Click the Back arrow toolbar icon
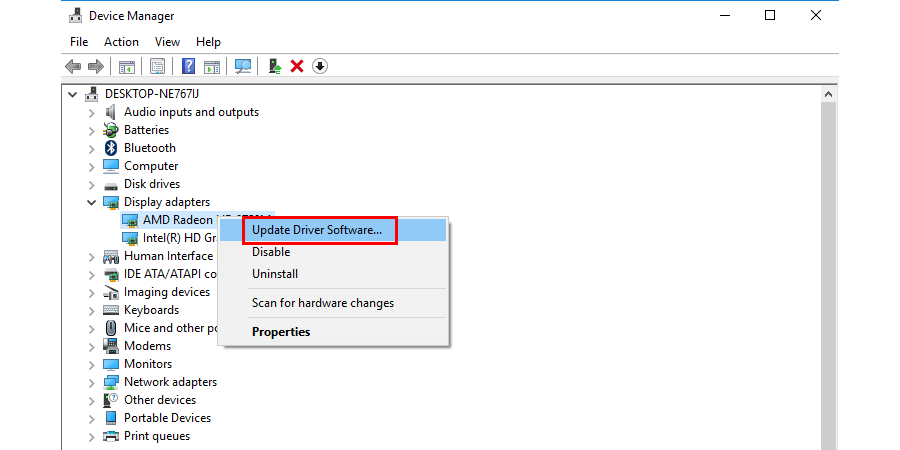 pos(73,67)
